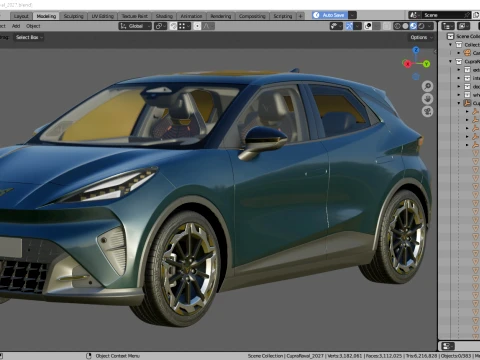
Task: Collapse the Collection row in outliner
Action: pyautogui.click(x=451, y=45)
